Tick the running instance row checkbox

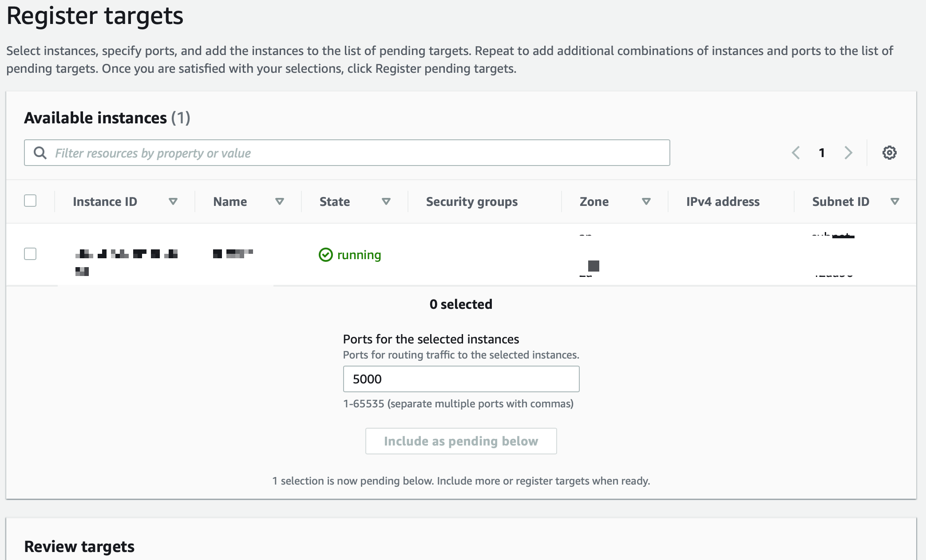coord(30,254)
